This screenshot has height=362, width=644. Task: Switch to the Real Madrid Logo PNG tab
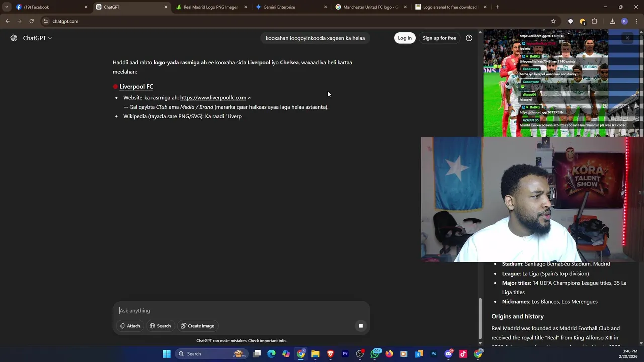[x=211, y=7]
